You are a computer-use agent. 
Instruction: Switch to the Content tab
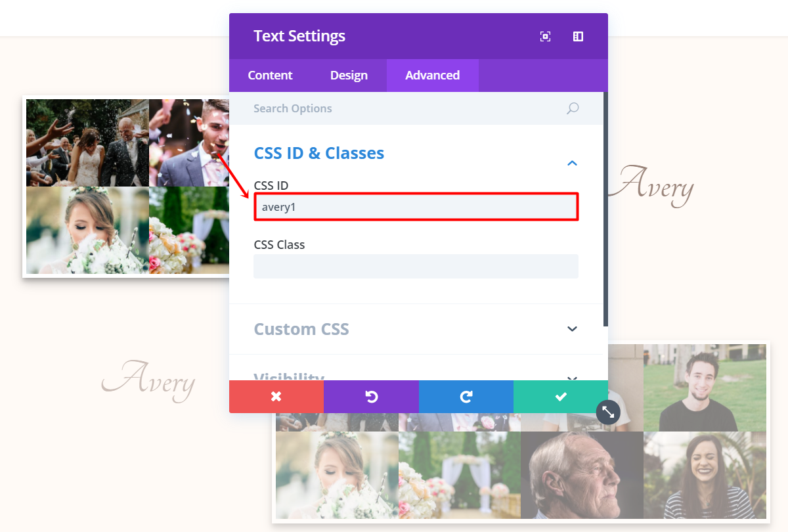pyautogui.click(x=270, y=76)
